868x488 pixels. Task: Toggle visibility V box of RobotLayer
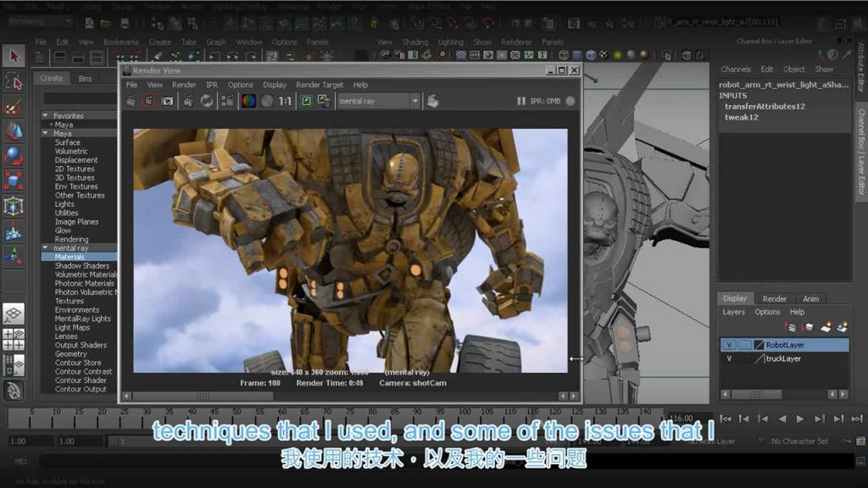point(729,346)
